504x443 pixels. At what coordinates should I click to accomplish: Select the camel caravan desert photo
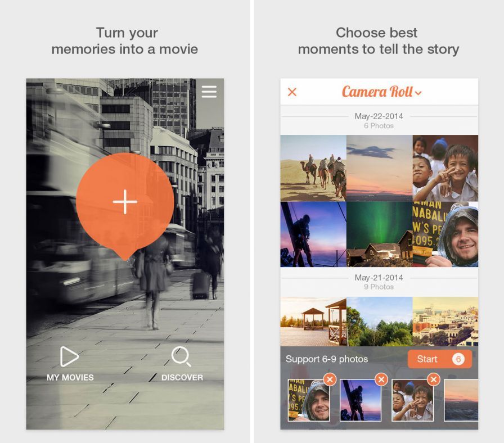pyautogui.click(x=313, y=168)
